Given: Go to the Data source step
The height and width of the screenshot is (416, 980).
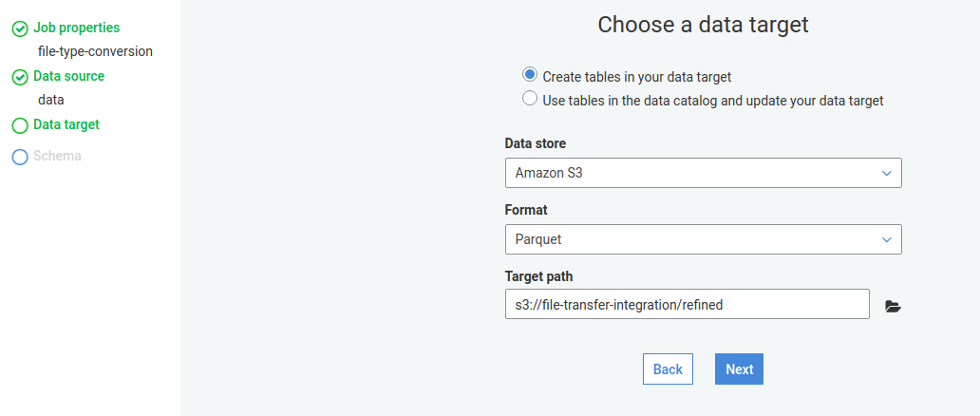Looking at the screenshot, I should (x=68, y=76).
